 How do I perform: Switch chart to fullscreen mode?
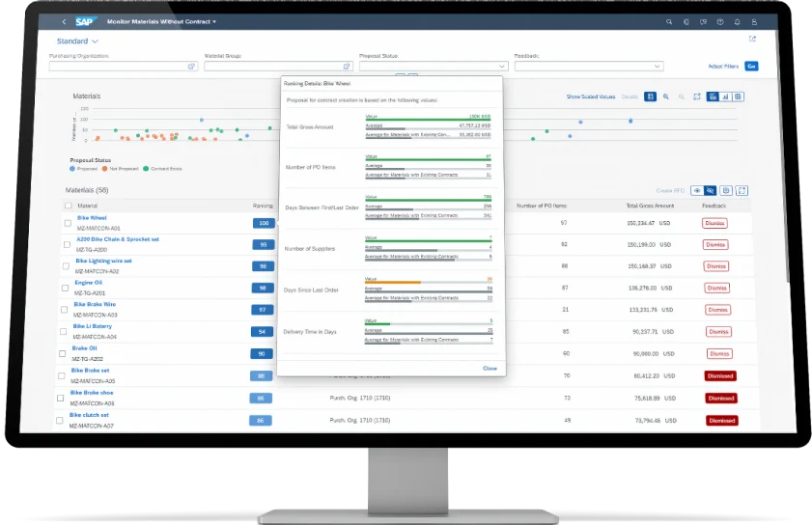click(x=696, y=97)
